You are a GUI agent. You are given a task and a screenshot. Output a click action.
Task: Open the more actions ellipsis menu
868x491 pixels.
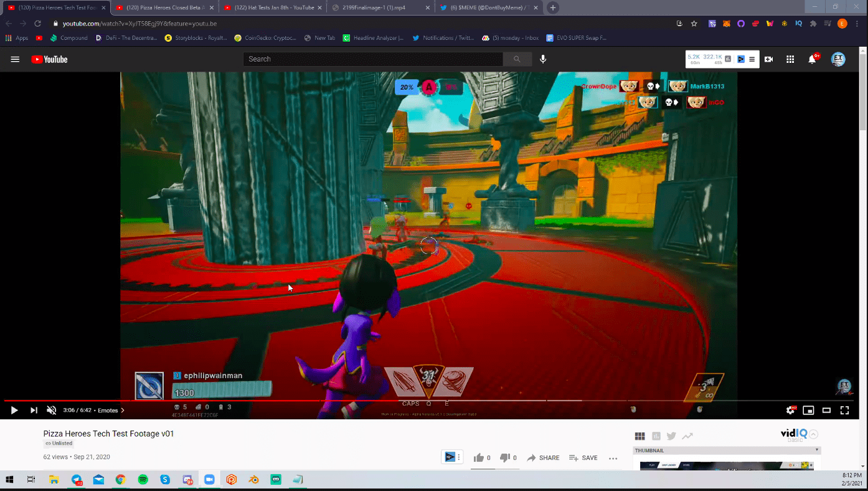tap(613, 458)
